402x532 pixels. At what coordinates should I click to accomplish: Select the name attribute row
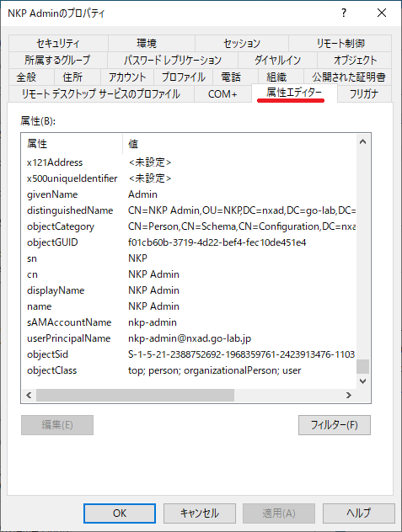tap(190, 306)
